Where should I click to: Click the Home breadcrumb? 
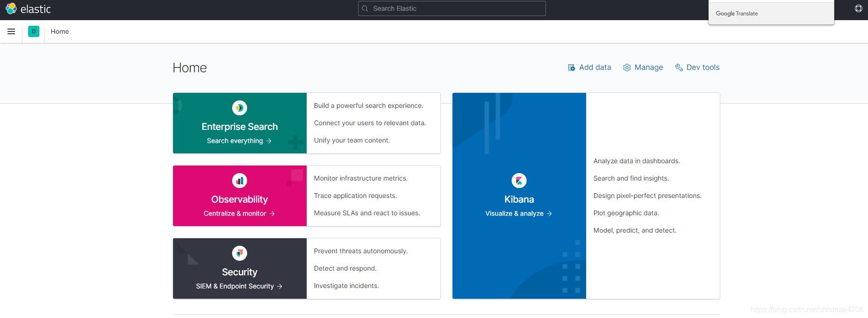60,31
